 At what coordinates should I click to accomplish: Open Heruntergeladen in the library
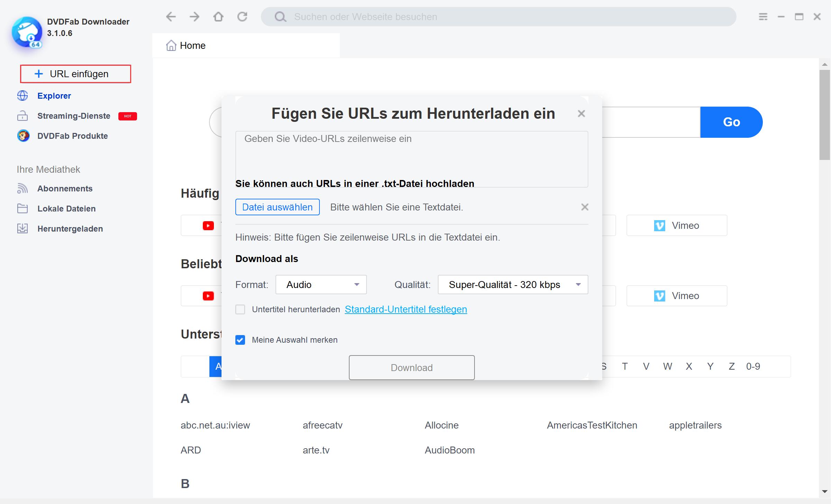[x=70, y=228]
